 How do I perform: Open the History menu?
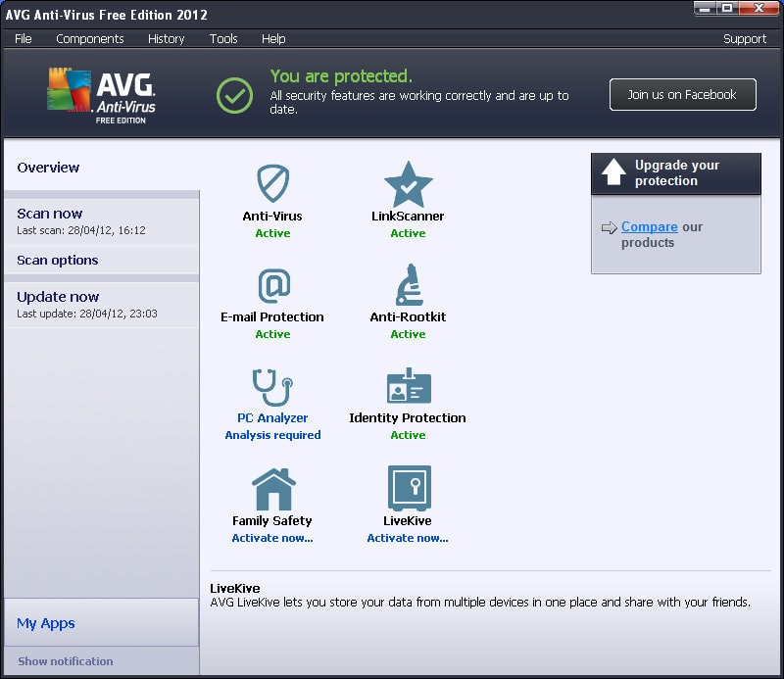pyautogui.click(x=166, y=39)
